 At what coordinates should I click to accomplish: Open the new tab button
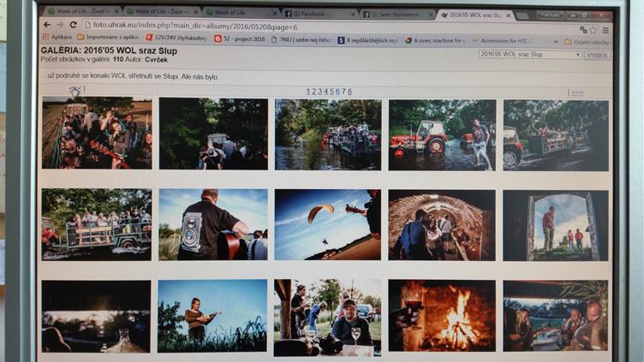coord(522,15)
